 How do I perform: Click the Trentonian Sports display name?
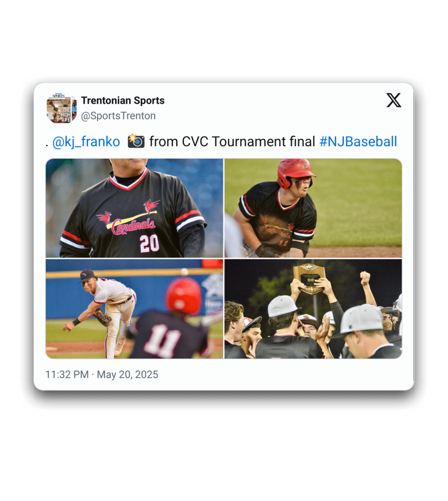click(123, 100)
